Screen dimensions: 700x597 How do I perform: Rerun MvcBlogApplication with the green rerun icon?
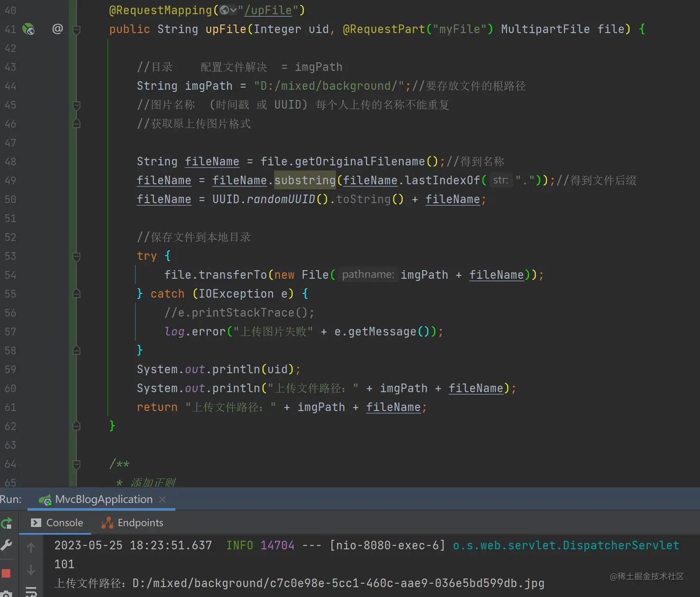tap(6, 523)
